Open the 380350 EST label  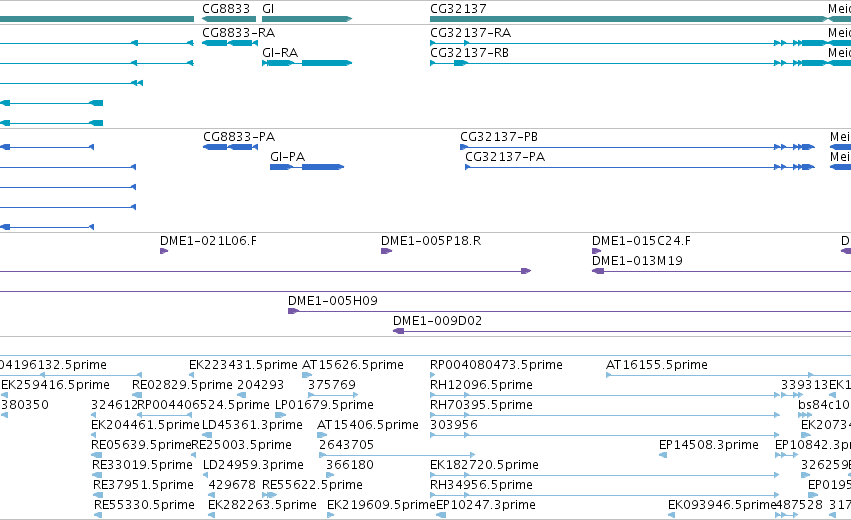click(x=25, y=405)
